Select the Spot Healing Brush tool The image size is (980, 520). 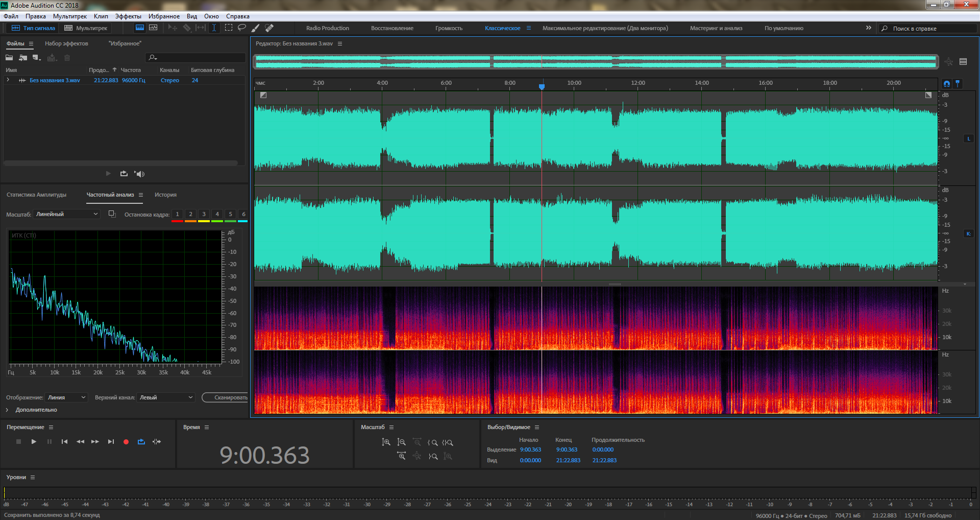(x=269, y=28)
